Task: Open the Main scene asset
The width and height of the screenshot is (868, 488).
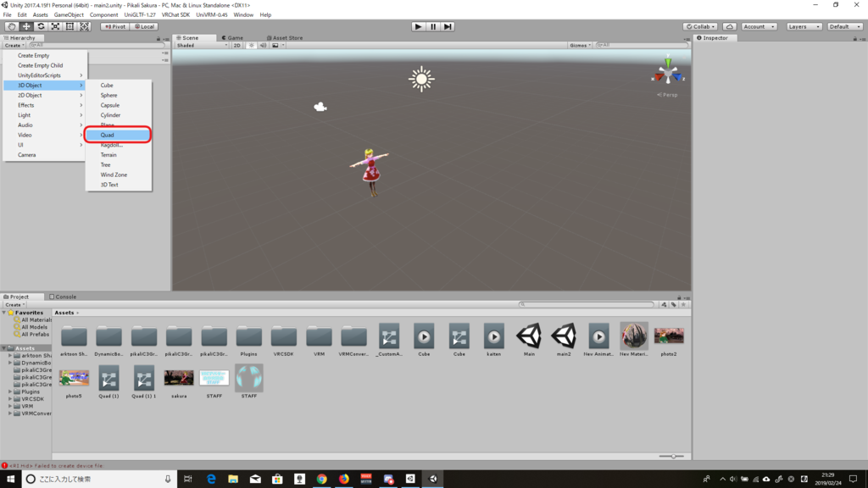Action: pyautogui.click(x=529, y=340)
